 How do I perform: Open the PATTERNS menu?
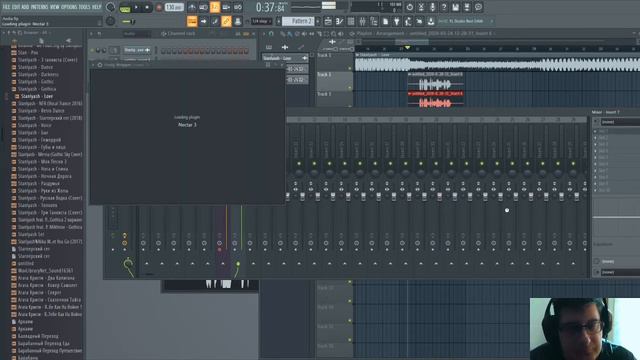click(39, 7)
